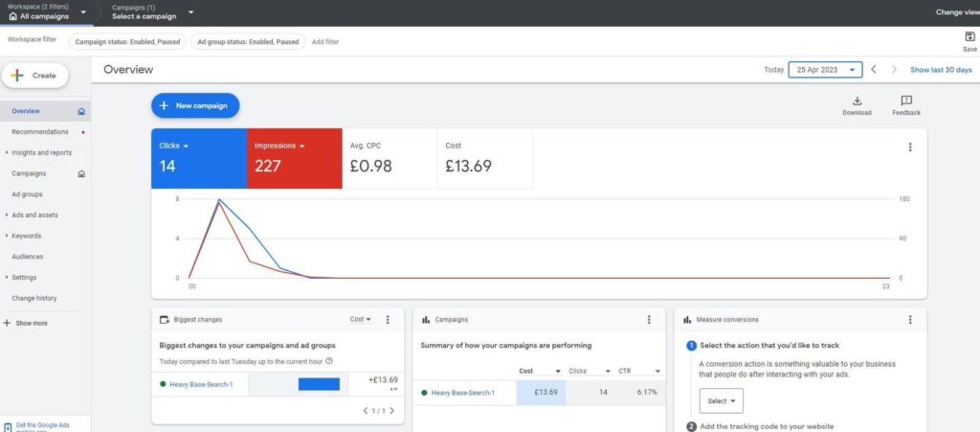Click the home icon beside Overview

pyautogui.click(x=81, y=111)
